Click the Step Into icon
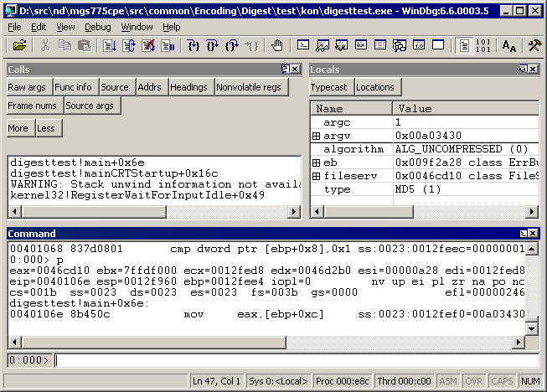The width and height of the screenshot is (547, 392). 194,46
